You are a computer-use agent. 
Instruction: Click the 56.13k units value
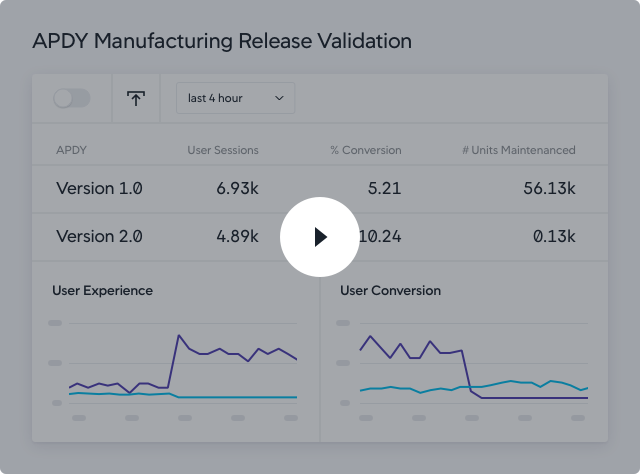(549, 188)
